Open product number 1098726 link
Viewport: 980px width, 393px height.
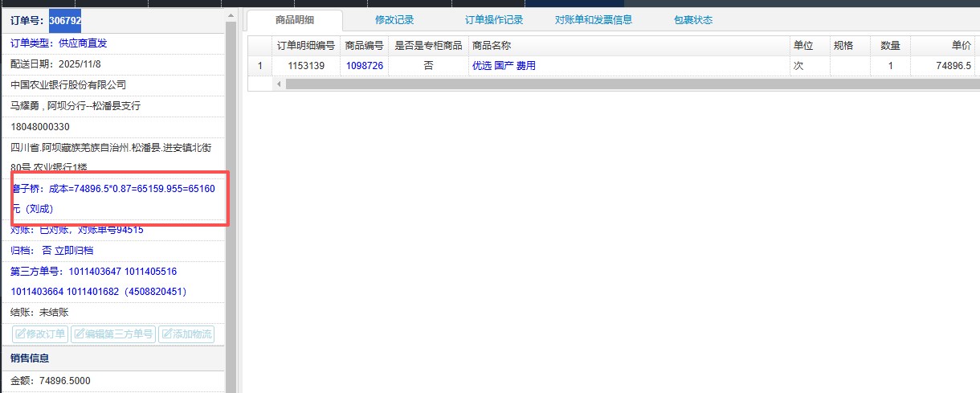pos(365,66)
